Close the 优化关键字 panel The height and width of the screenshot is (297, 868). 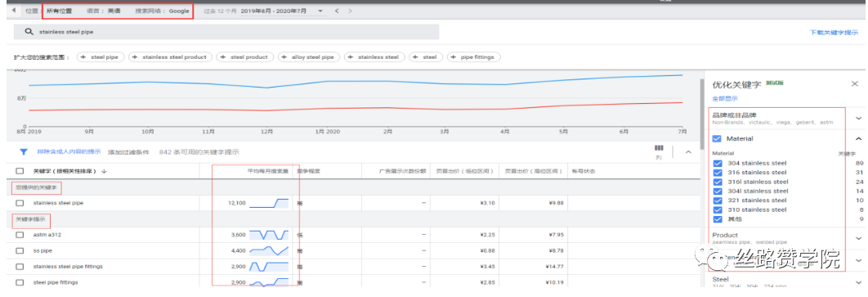855,83
